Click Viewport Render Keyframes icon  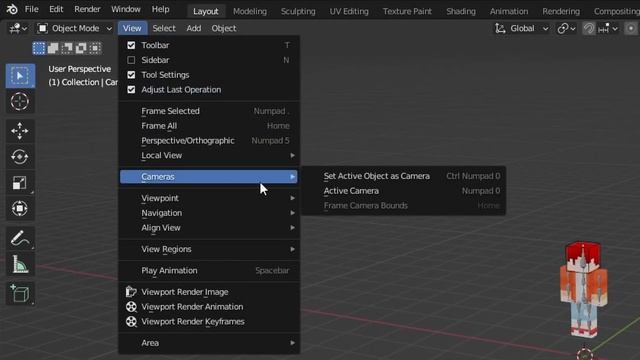[x=131, y=321]
